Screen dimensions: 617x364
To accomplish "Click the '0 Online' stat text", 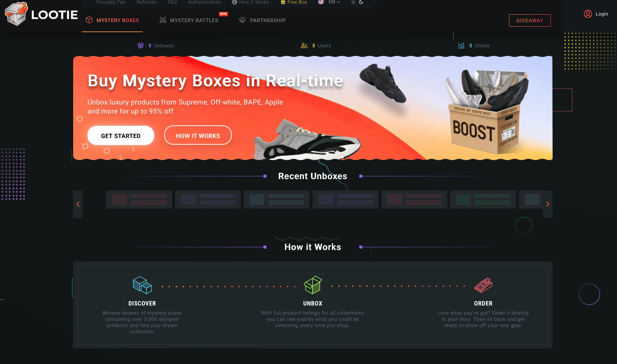I will [x=479, y=46].
